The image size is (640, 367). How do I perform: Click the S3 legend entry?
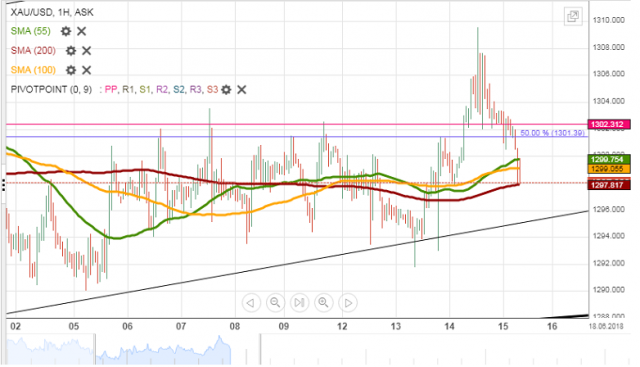click(x=212, y=89)
